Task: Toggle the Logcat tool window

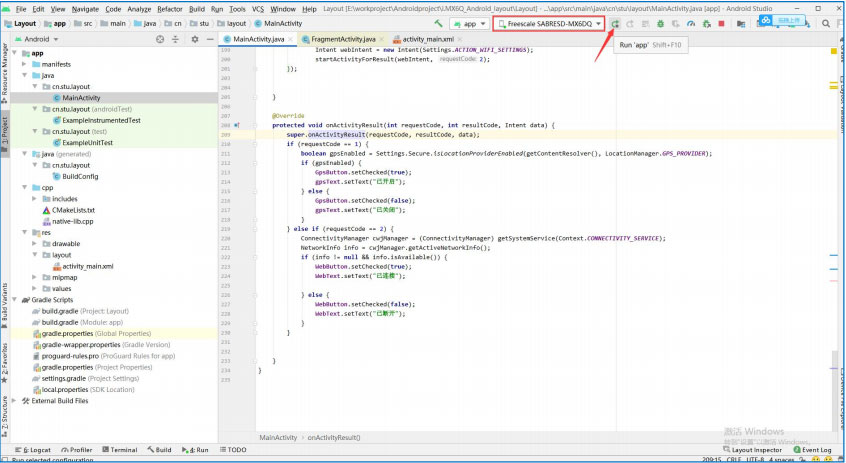Action: (x=32, y=450)
